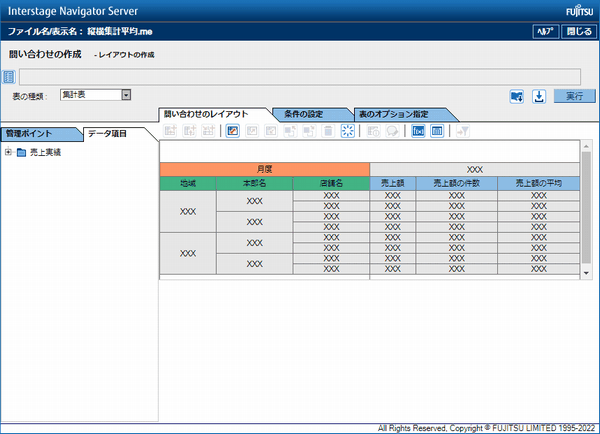Click the speech bubble comment icon

[x=392, y=131]
